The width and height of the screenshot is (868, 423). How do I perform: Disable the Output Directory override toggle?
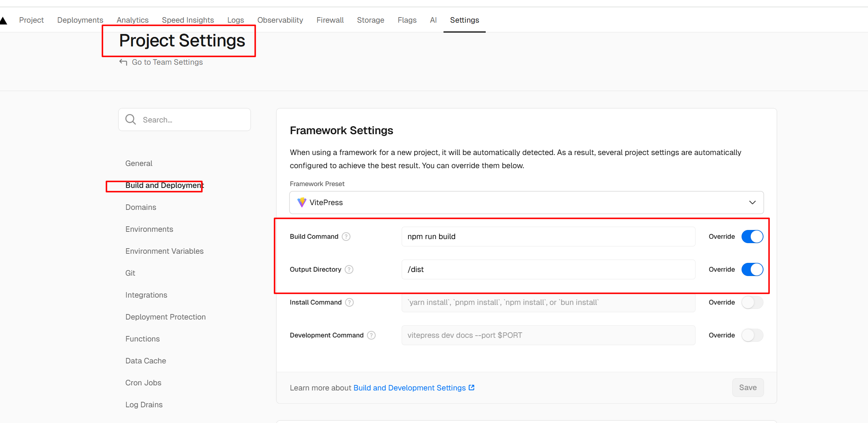[x=752, y=269]
